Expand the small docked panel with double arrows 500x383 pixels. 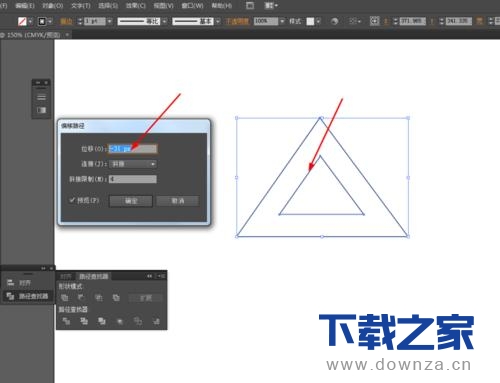[38, 82]
